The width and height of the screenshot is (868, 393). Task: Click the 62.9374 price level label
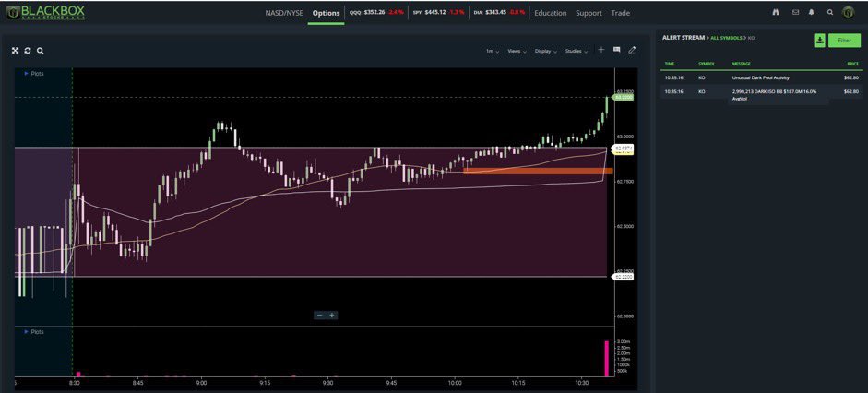click(x=622, y=149)
